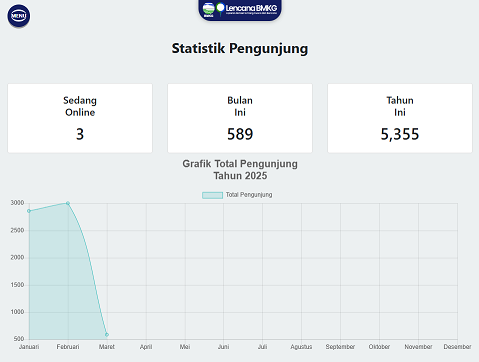Click the Sedang Online card
This screenshot has width=479, height=362.
point(80,118)
